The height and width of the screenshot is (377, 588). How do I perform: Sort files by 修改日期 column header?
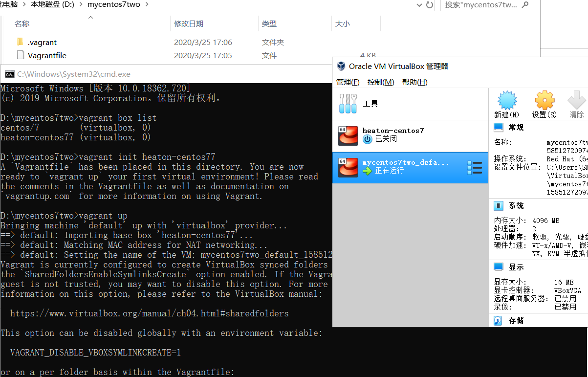coord(189,23)
